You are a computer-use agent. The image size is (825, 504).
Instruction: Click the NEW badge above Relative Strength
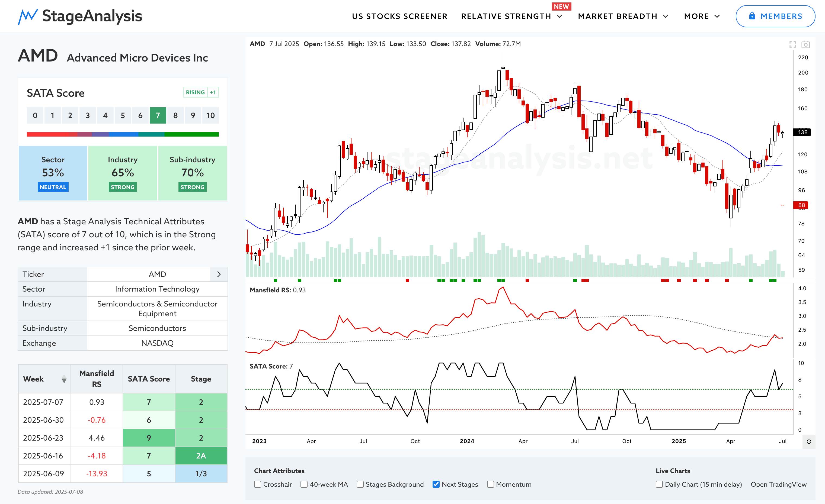point(561,6)
